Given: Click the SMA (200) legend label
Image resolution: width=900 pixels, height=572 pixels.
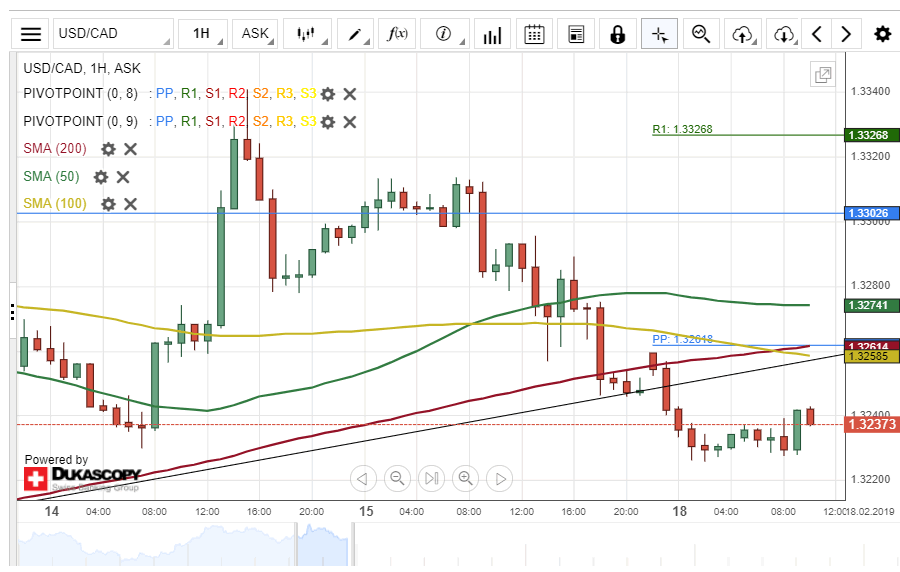Looking at the screenshot, I should (55, 149).
